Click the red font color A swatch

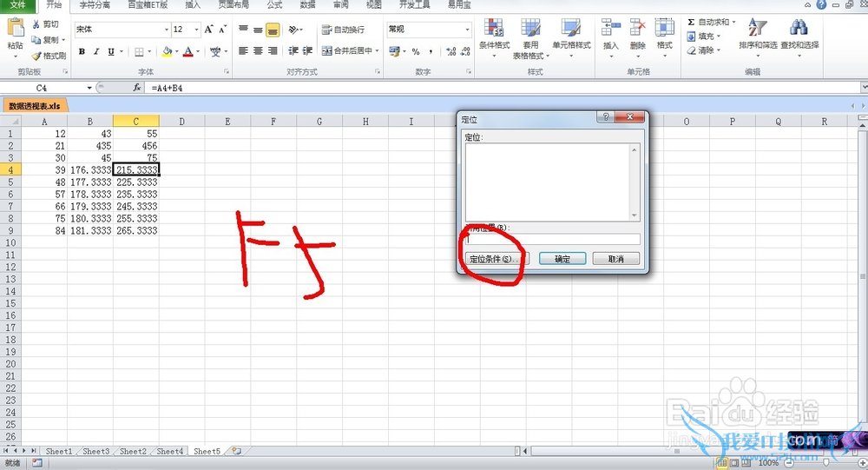[x=187, y=51]
